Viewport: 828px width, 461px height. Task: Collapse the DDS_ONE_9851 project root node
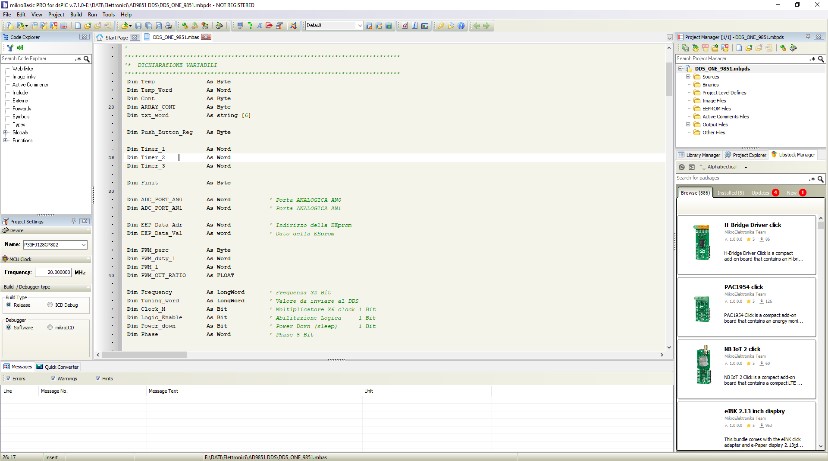pos(681,69)
